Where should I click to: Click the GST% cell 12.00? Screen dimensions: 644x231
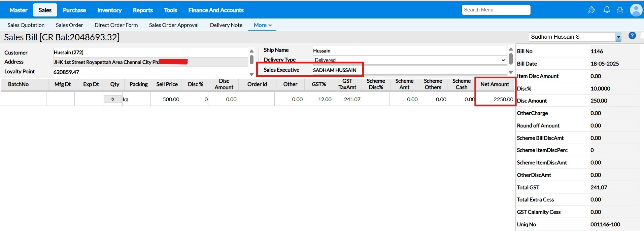(318, 99)
